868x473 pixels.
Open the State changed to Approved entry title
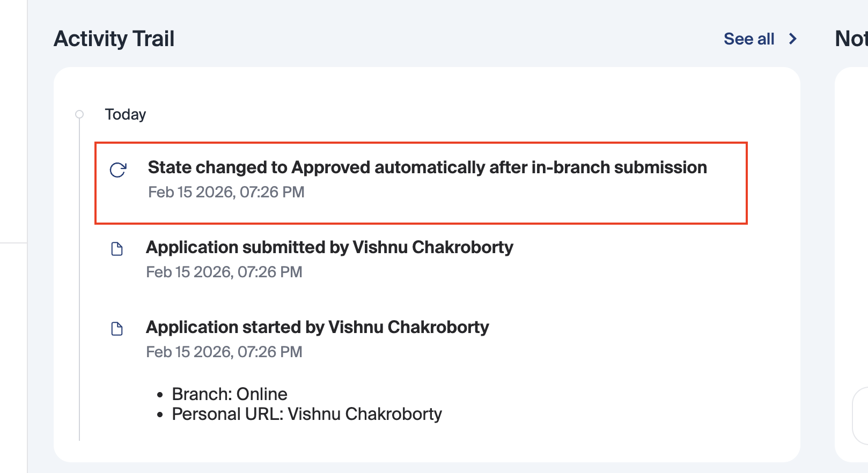[427, 167]
